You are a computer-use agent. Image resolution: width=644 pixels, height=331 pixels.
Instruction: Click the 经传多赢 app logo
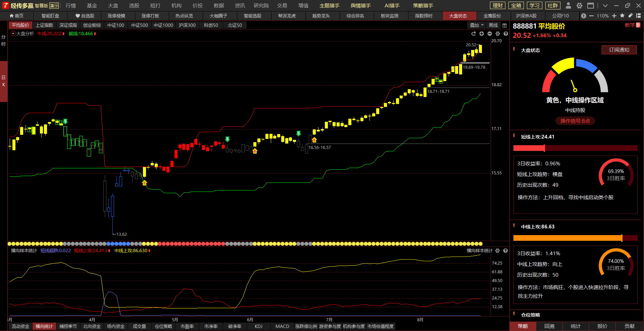pyautogui.click(x=6, y=5)
